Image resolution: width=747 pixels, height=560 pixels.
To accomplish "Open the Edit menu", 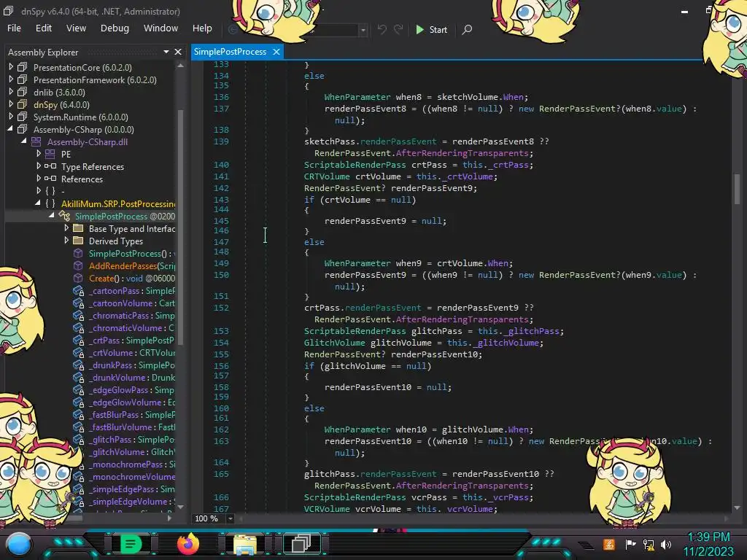I will pyautogui.click(x=43, y=28).
